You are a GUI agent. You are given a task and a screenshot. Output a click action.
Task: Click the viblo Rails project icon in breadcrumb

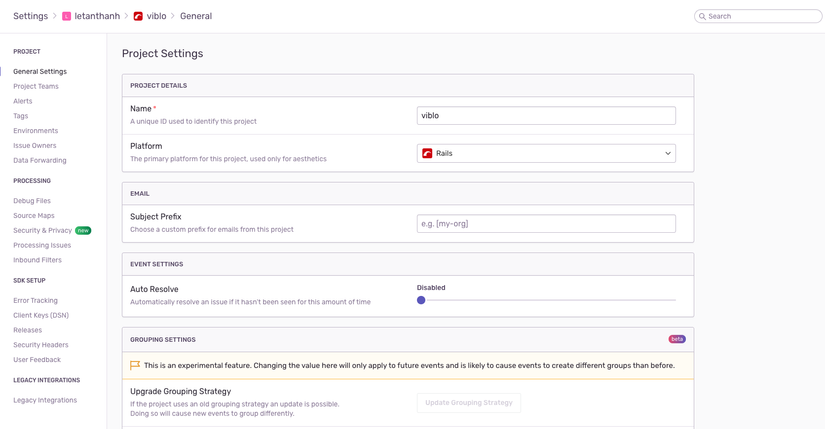coord(138,16)
